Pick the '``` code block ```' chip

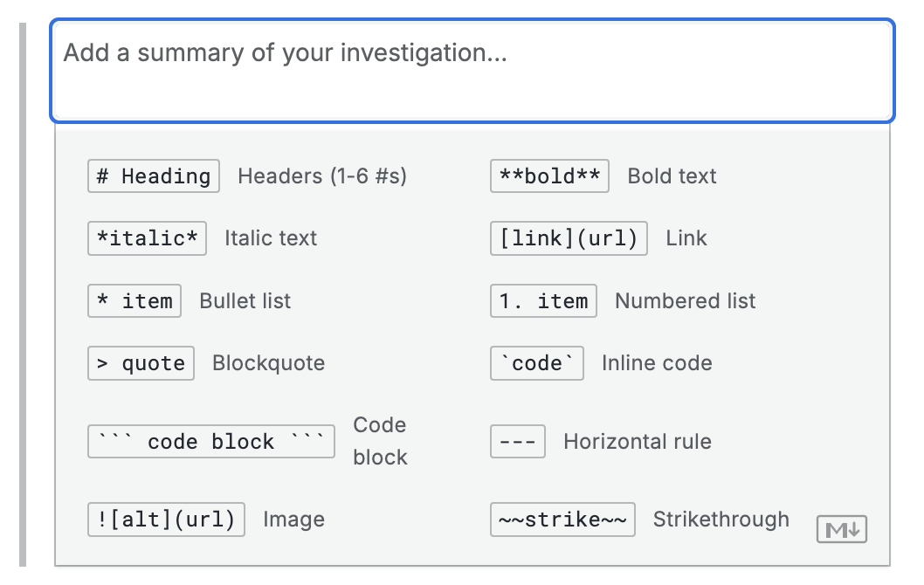pyautogui.click(x=210, y=442)
